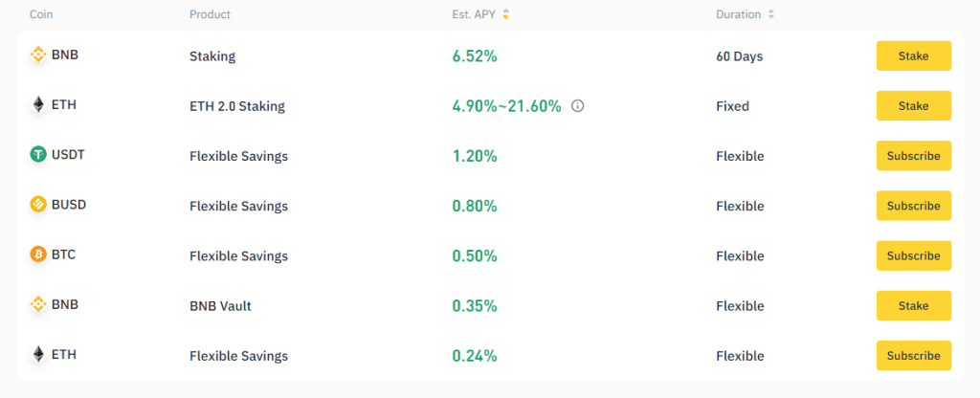Click the ETH icon in ETH 2.0 Staking row

click(x=38, y=105)
